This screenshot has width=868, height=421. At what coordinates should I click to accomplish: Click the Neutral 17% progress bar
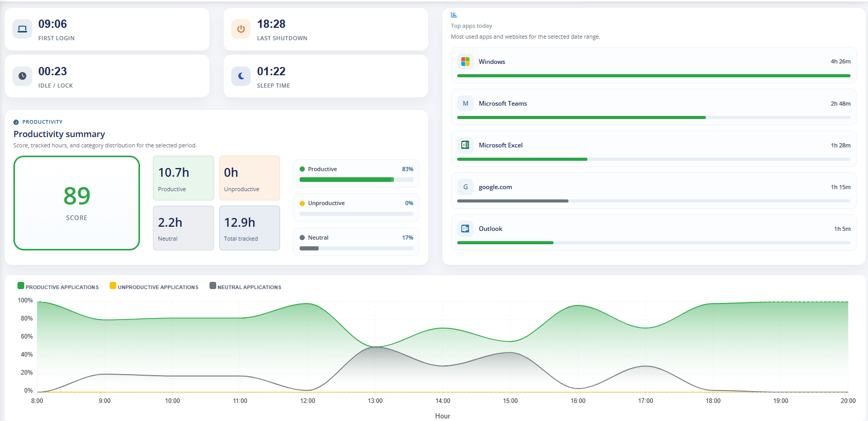click(356, 248)
